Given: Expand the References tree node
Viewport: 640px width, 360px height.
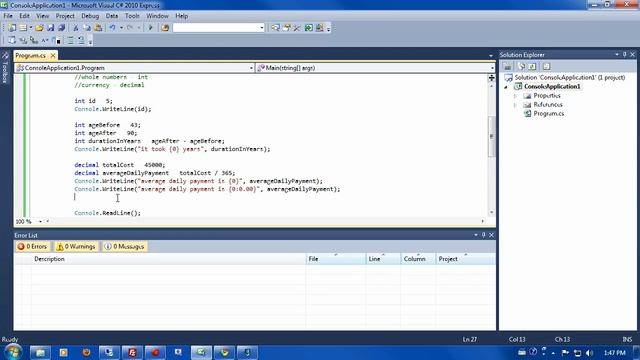Looking at the screenshot, I should point(516,104).
